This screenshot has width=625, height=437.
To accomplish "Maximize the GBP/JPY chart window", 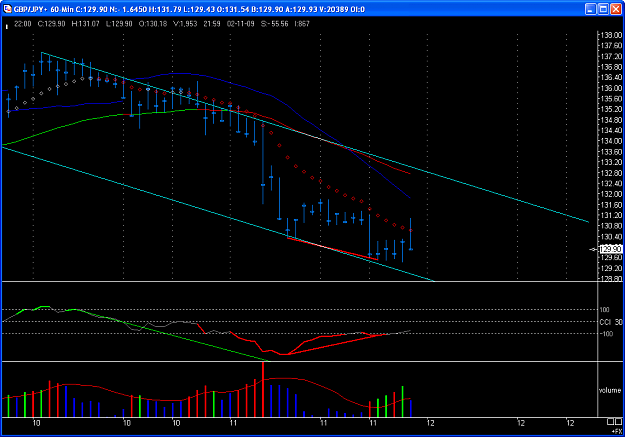I will pyautogui.click(x=603, y=9).
